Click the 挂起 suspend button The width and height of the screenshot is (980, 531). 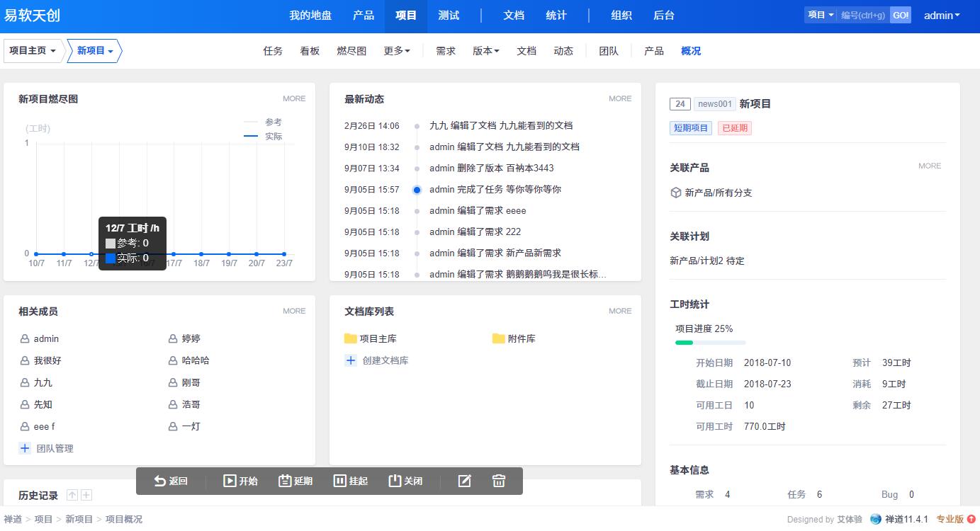(x=351, y=481)
